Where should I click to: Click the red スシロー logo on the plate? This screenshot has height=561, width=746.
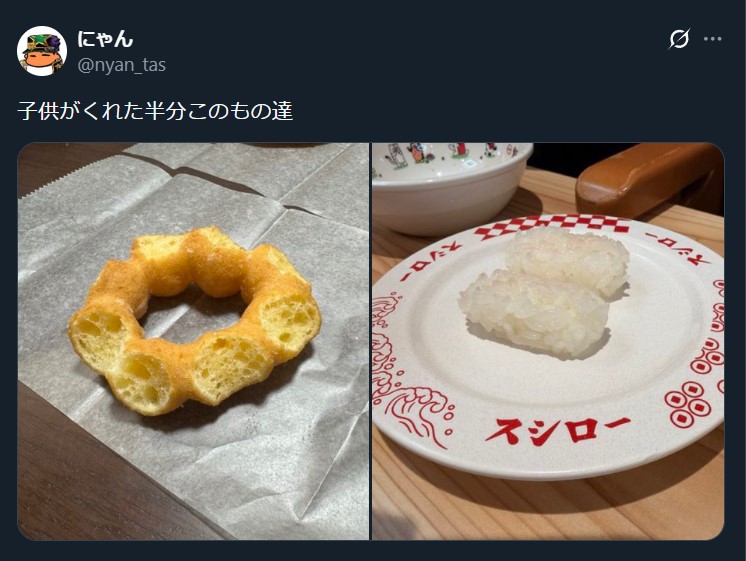tap(557, 430)
